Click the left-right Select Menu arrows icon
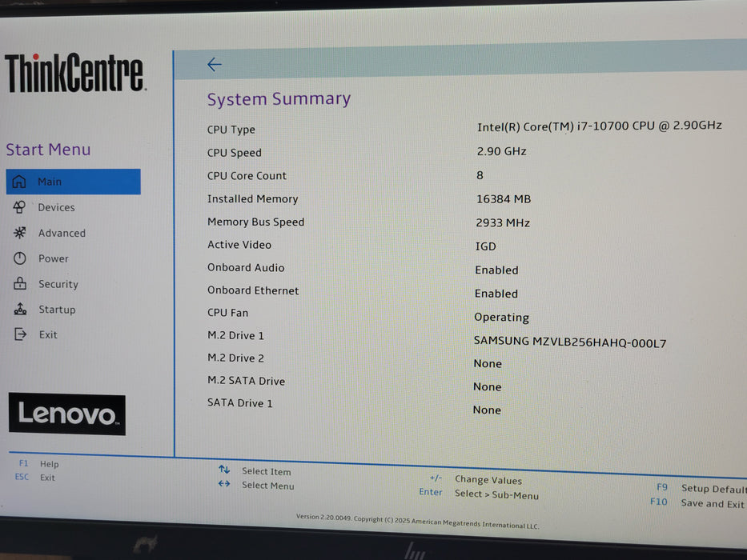747x560 pixels. pyautogui.click(x=224, y=484)
